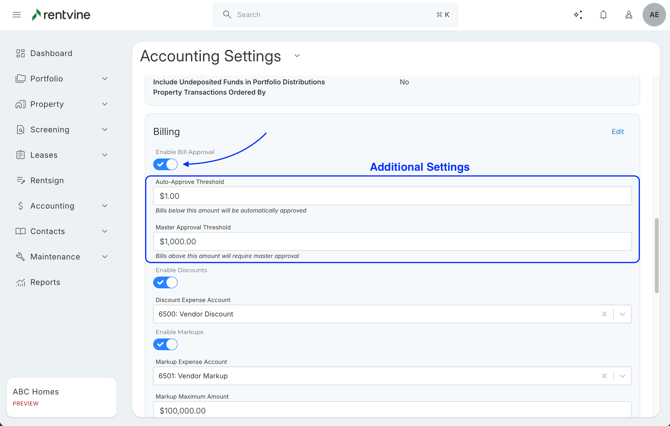
Task: Open the Discount Expense Account dropdown arrow
Action: tap(622, 314)
